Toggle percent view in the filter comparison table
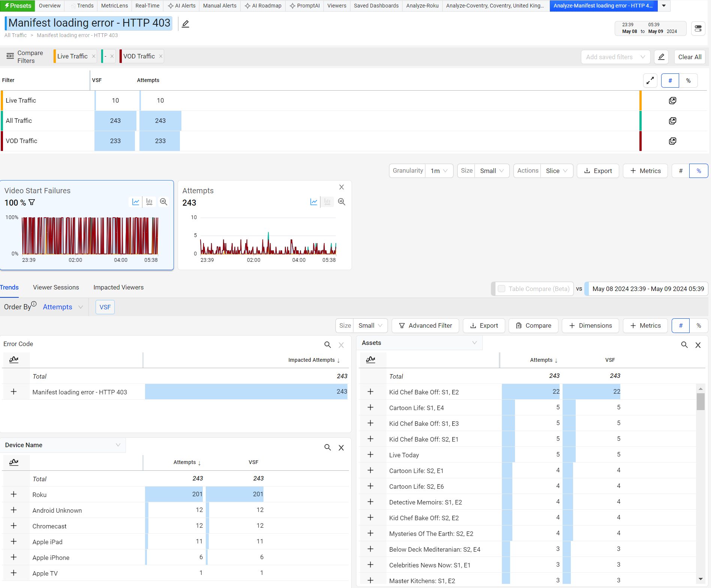This screenshot has height=588, width=711. (688, 81)
